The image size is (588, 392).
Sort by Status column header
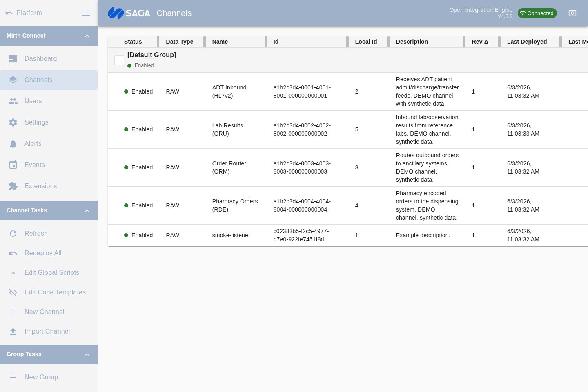tap(133, 42)
